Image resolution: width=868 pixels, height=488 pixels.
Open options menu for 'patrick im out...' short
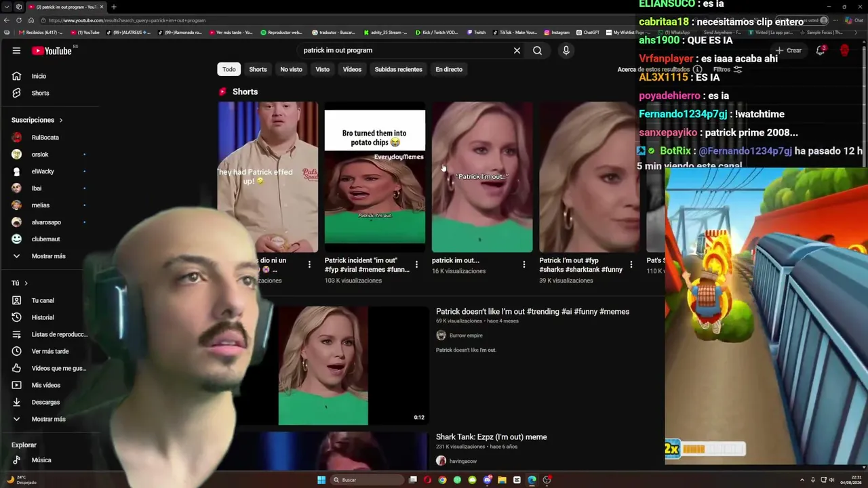(524, 265)
